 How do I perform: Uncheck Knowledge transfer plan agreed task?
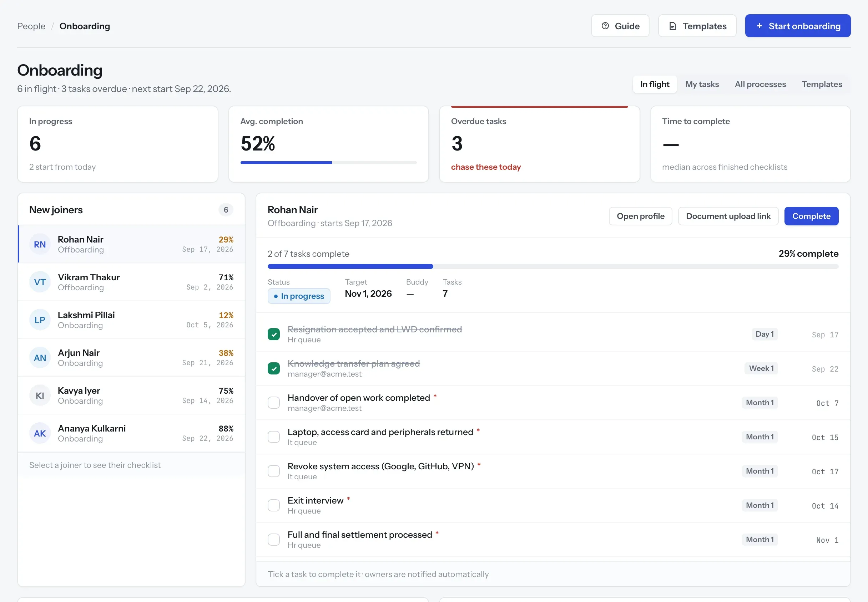[x=274, y=368]
